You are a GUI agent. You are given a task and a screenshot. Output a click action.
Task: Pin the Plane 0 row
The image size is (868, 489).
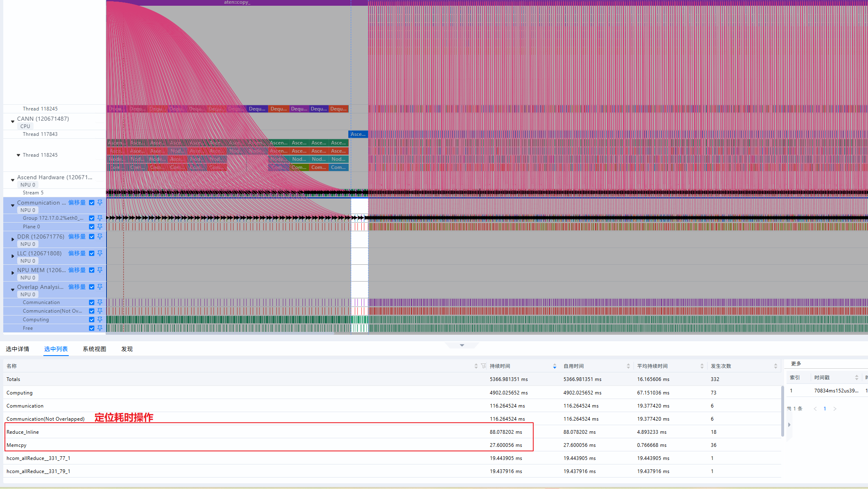pos(100,227)
